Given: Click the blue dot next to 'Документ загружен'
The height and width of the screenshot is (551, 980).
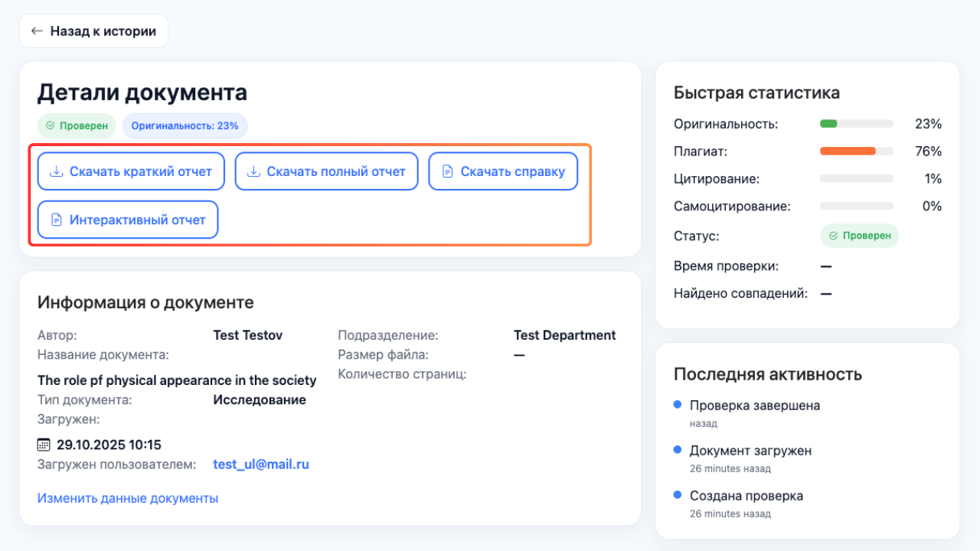Looking at the screenshot, I should (x=675, y=452).
